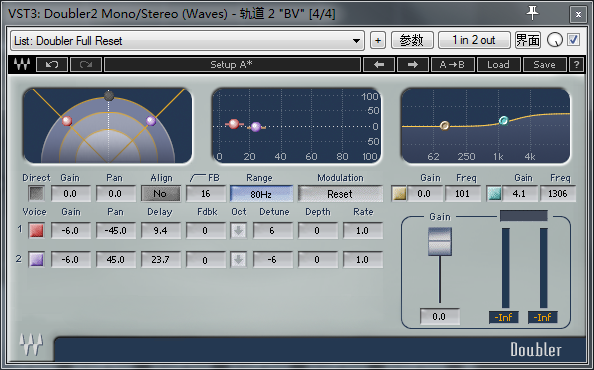Open the Load preset menu
This screenshot has width=594, height=370.
pyautogui.click(x=498, y=64)
